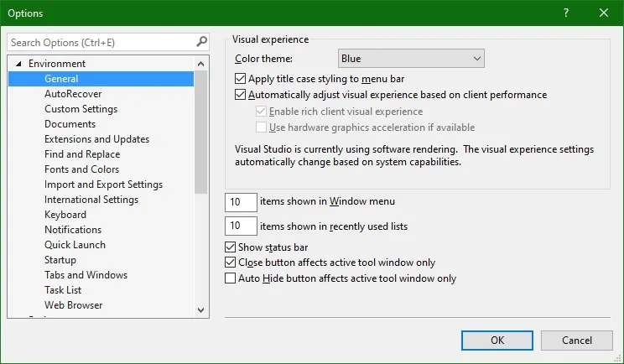624x364 pixels.
Task: Open the Task List page
Action: coord(63,290)
